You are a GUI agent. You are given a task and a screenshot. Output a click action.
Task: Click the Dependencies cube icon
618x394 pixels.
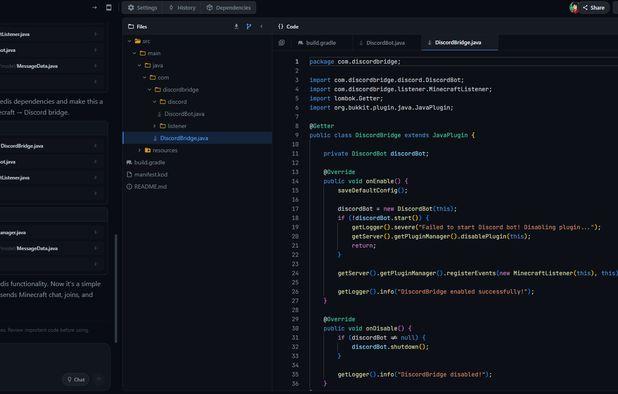210,7
